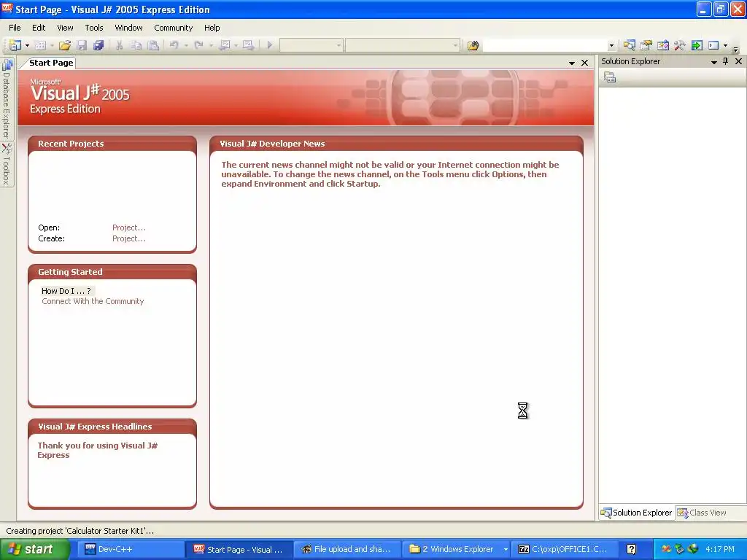Image resolution: width=747 pixels, height=560 pixels.
Task: Click the Command Window toolbar icon
Action: tap(713, 45)
